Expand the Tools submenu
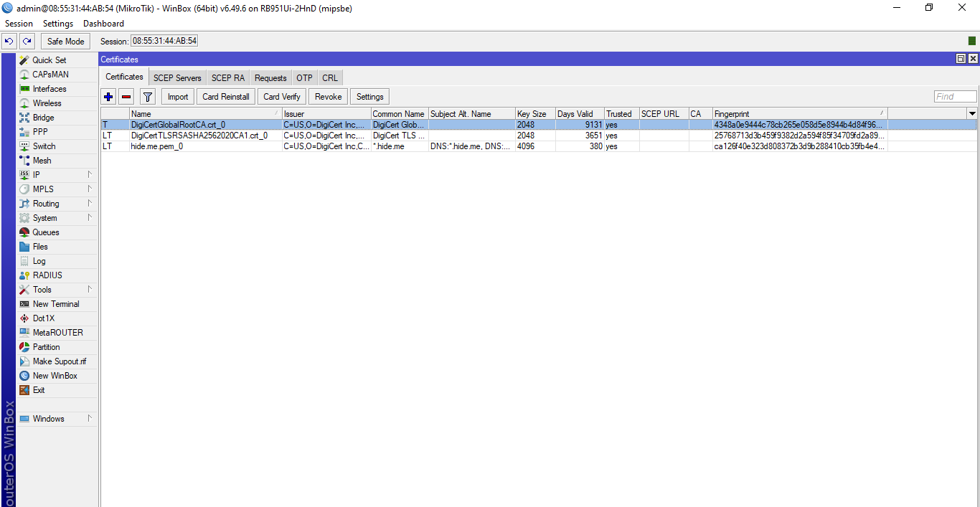 tap(57, 290)
